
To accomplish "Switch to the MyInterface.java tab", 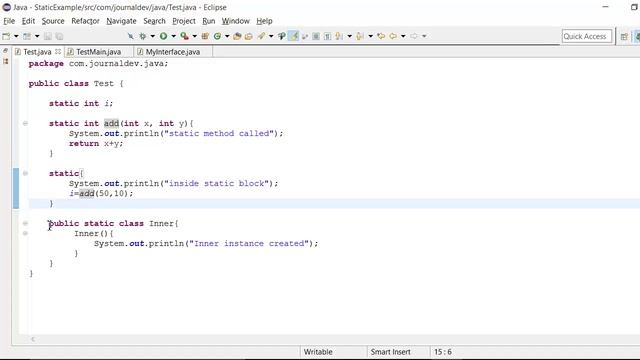I will pyautogui.click(x=173, y=52).
